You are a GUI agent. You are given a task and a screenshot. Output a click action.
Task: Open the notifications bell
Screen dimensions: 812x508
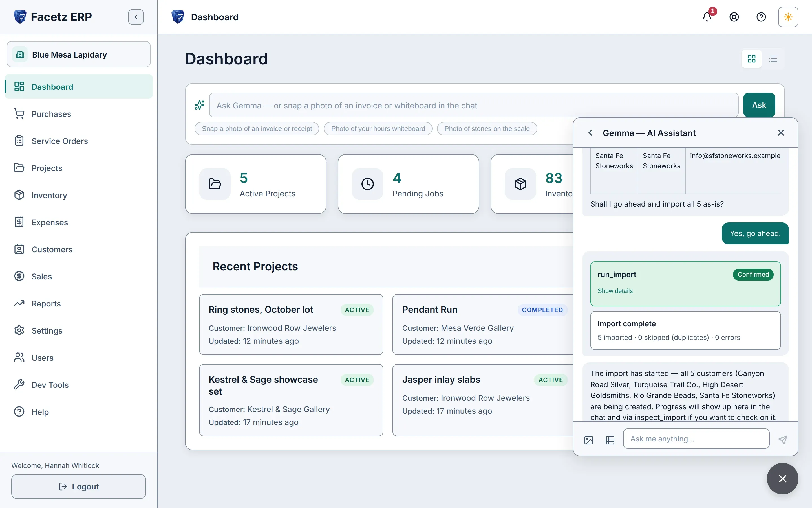[707, 17]
